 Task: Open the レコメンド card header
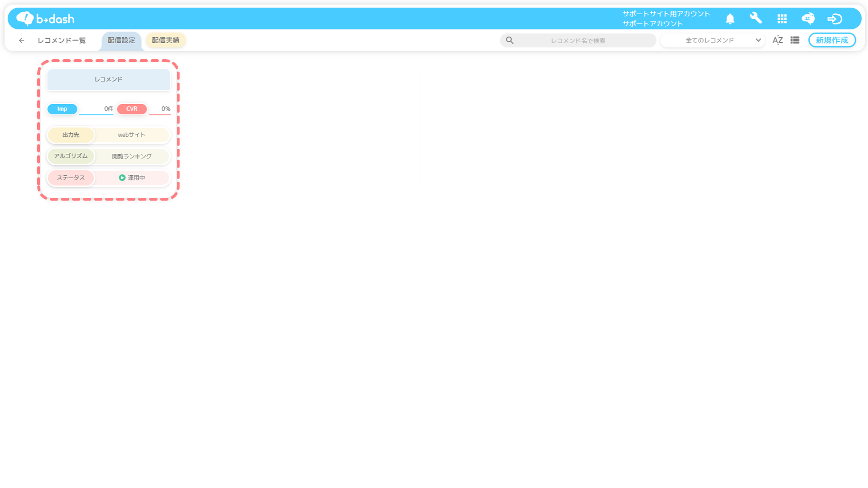pos(109,79)
